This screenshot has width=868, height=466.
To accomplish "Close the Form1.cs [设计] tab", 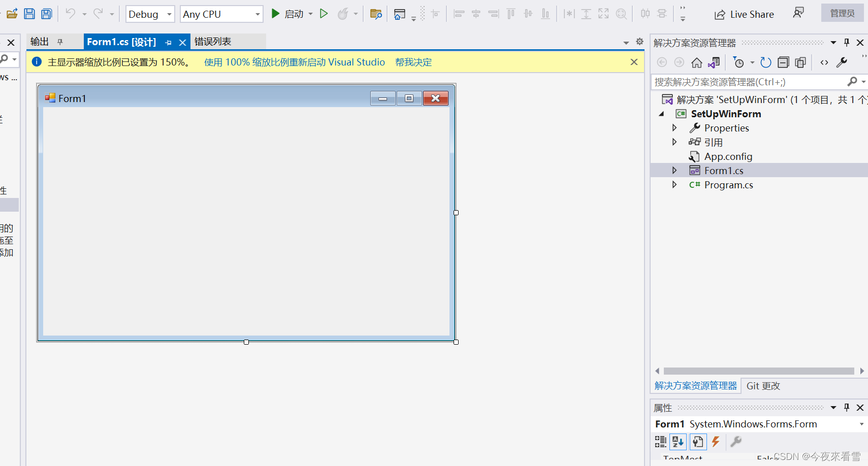I will 182,43.
